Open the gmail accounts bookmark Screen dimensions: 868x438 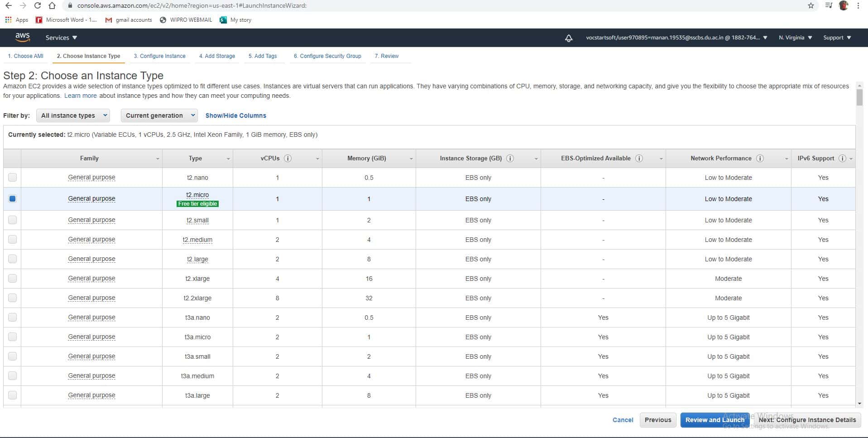click(128, 19)
